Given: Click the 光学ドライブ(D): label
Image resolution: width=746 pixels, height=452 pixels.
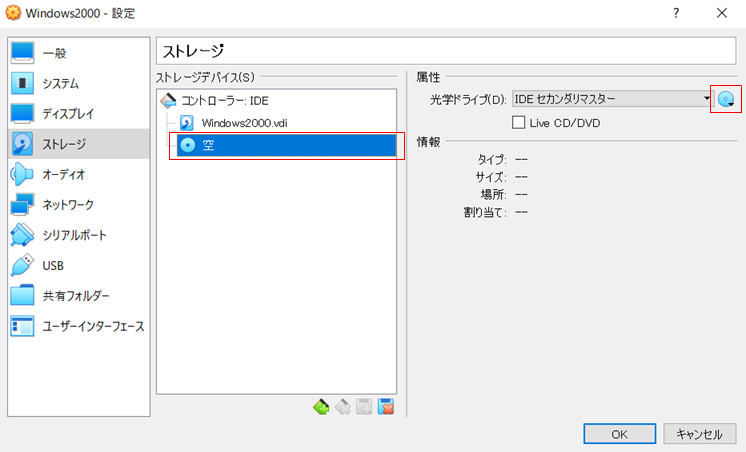Looking at the screenshot, I should tap(468, 100).
